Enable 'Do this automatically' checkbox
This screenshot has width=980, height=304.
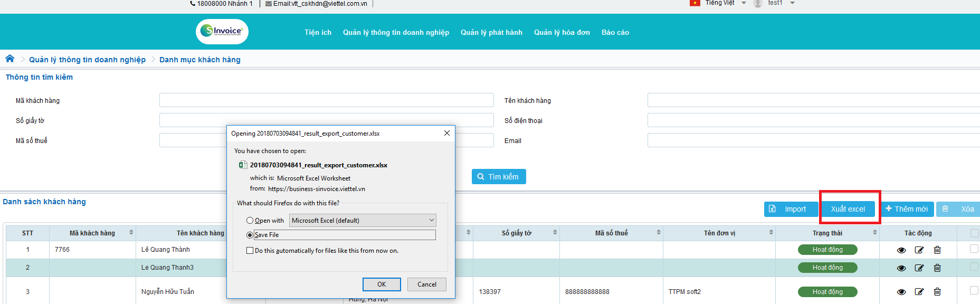pyautogui.click(x=250, y=251)
